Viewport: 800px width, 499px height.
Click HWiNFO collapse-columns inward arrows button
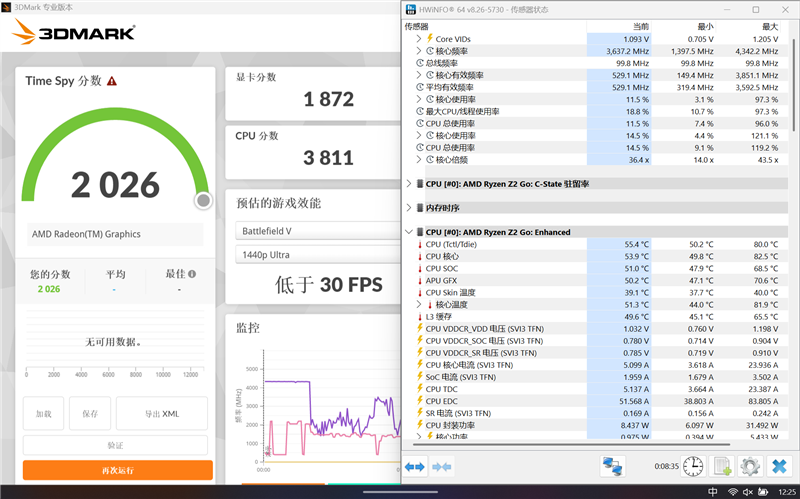[441, 467]
